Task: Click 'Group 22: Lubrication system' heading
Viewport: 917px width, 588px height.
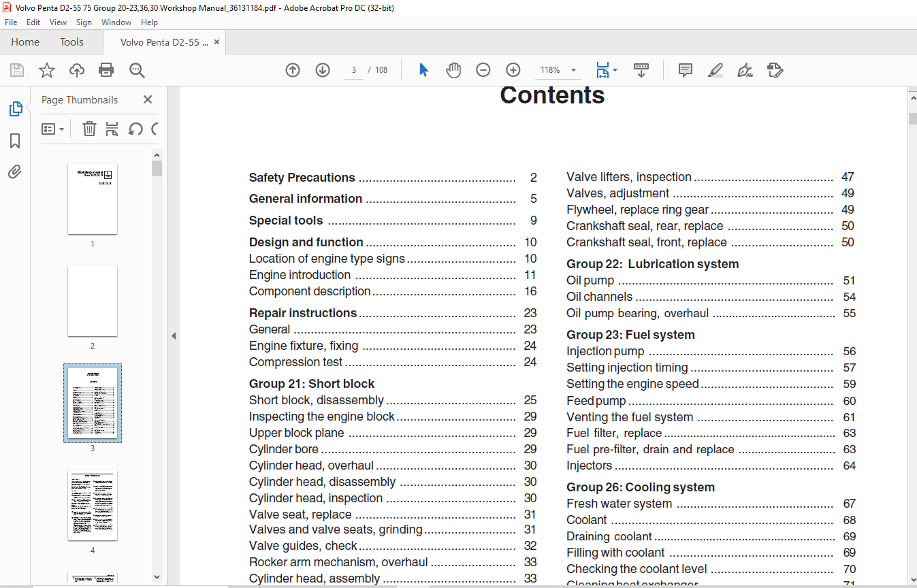Action: pyautogui.click(x=653, y=264)
